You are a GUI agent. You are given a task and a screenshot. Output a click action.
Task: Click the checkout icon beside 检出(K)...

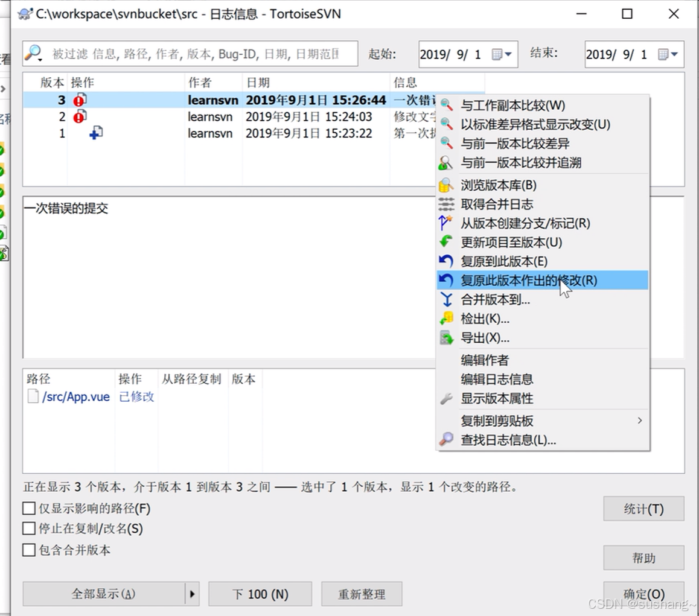pos(446,319)
